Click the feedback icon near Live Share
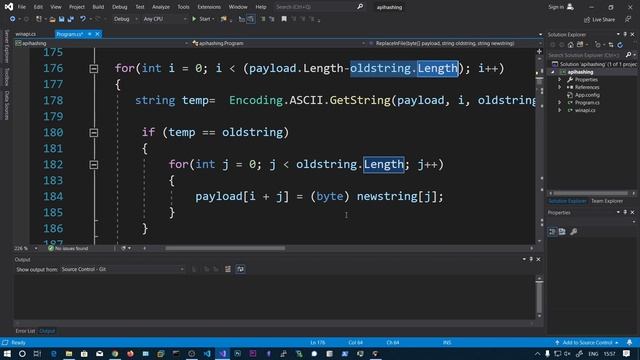Screen dimensions: 640x360 point(628,19)
